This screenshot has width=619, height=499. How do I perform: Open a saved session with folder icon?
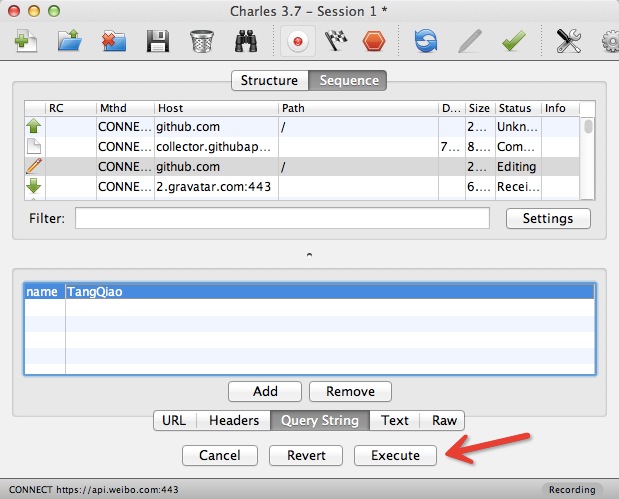[x=68, y=41]
